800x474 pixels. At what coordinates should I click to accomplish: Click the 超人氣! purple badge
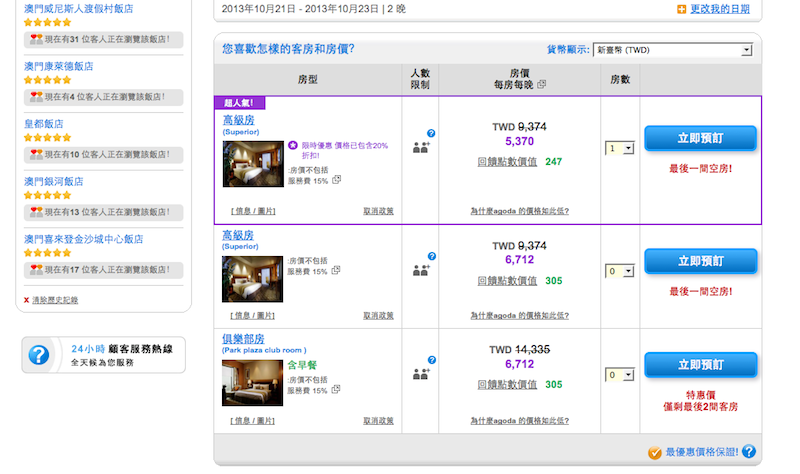240,103
